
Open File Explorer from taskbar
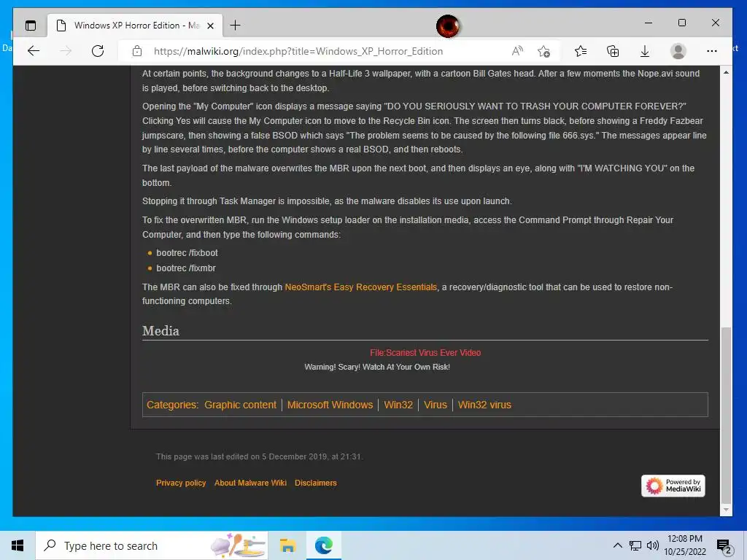(x=287, y=545)
